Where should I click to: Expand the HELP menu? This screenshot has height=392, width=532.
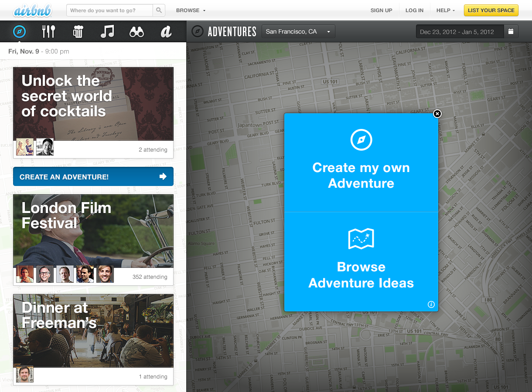(445, 10)
